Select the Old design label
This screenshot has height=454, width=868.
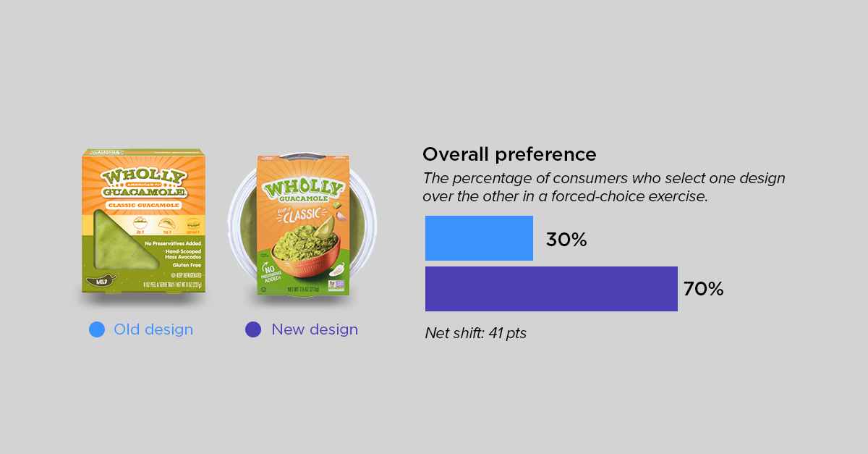click(153, 329)
